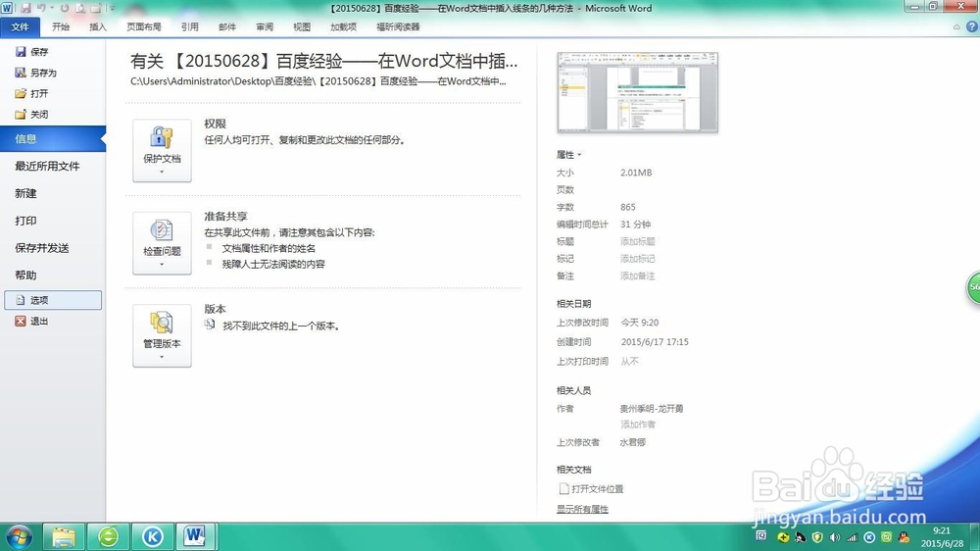Click 显示所有属性 Show All Properties link
Screen dimensions: 980x551
pyautogui.click(x=582, y=509)
